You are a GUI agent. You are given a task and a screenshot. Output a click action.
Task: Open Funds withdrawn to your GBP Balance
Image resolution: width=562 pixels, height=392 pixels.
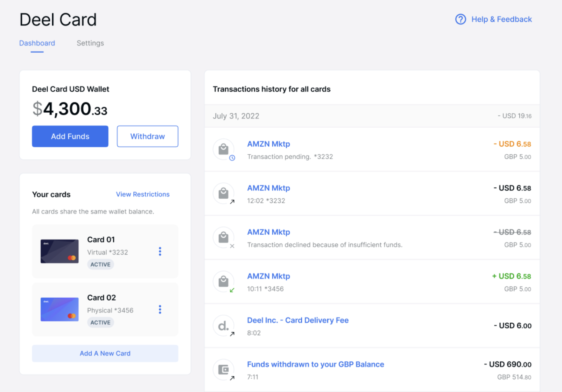coord(315,364)
